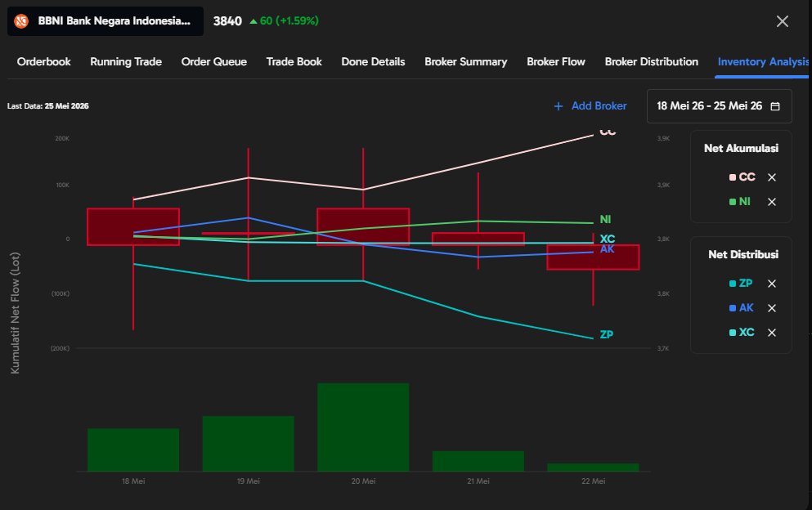Screen dimensions: 812x510
Task: Remove broker XC from Net Distribusi
Action: 772,333
